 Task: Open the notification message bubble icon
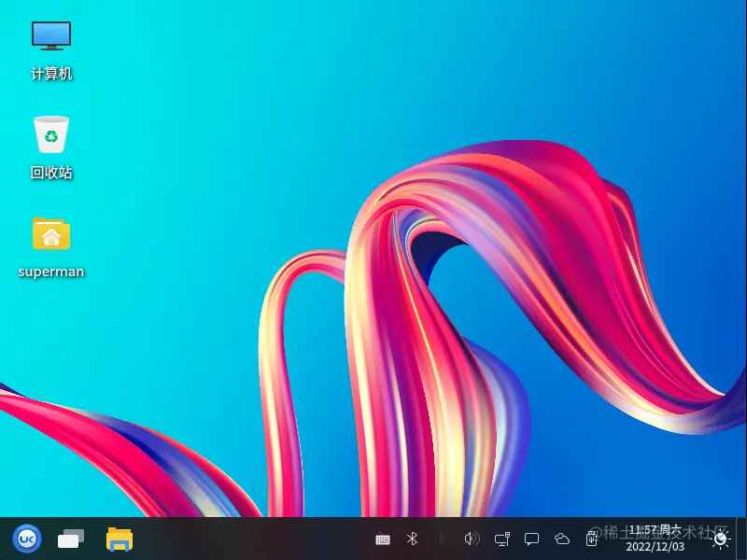(531, 539)
